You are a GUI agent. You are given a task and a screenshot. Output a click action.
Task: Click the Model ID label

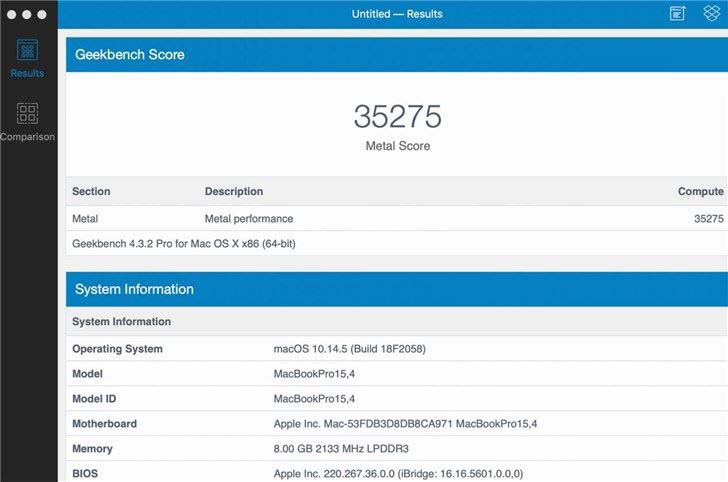[x=94, y=399]
